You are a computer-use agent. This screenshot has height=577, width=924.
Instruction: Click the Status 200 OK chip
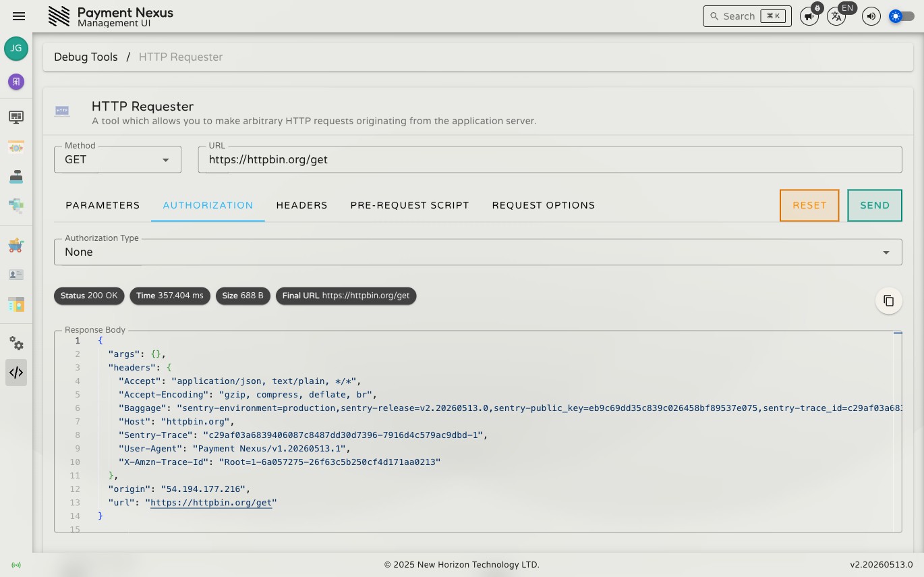coord(89,296)
